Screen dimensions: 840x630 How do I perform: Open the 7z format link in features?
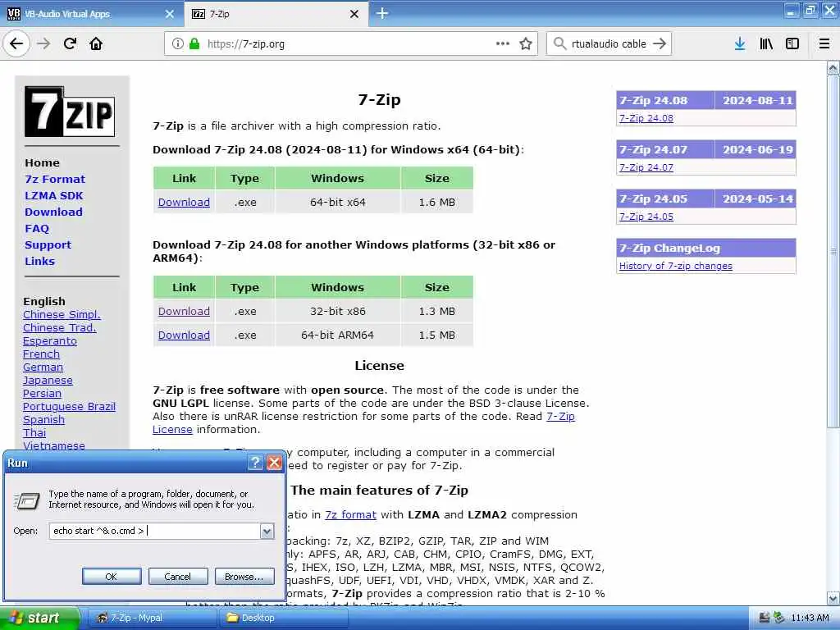click(x=351, y=515)
